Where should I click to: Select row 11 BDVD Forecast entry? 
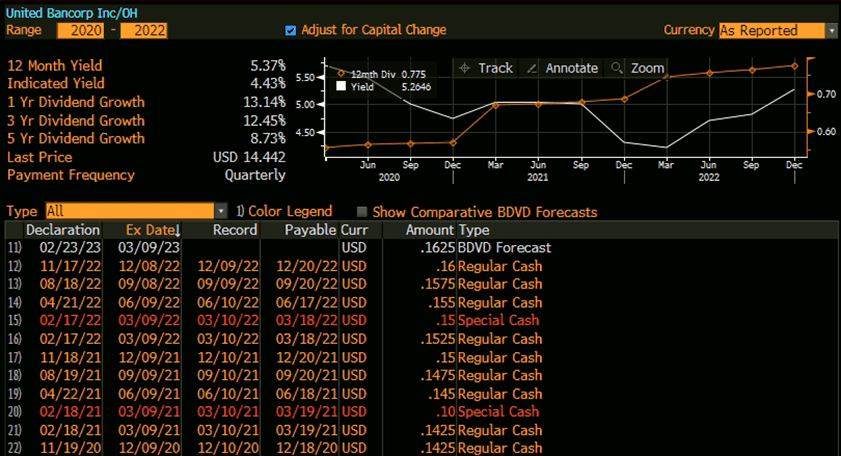click(x=421, y=248)
